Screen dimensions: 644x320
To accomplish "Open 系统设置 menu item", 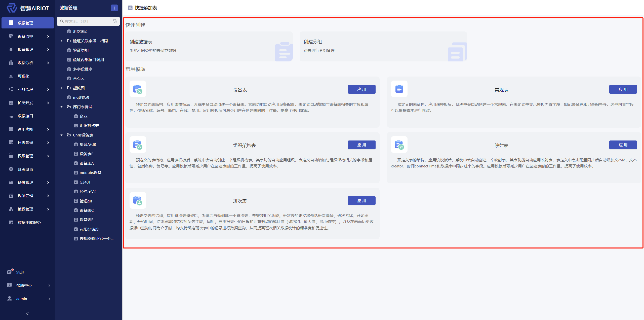I will [28, 169].
